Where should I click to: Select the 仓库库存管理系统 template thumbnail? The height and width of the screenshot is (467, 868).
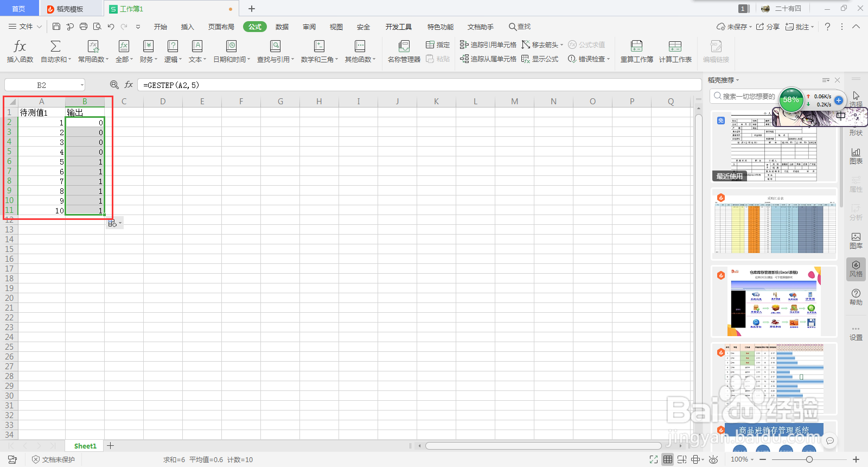(x=774, y=301)
